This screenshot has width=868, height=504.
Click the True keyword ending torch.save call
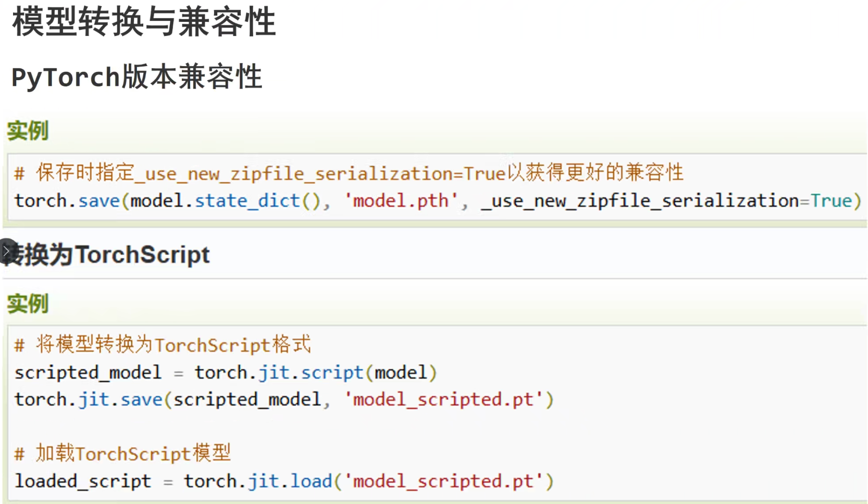831,201
